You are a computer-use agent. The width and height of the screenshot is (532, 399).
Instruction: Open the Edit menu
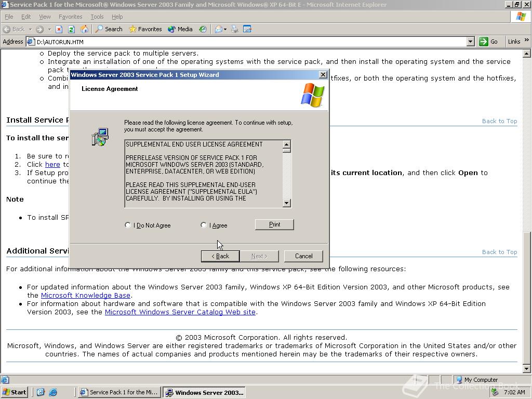tap(26, 17)
